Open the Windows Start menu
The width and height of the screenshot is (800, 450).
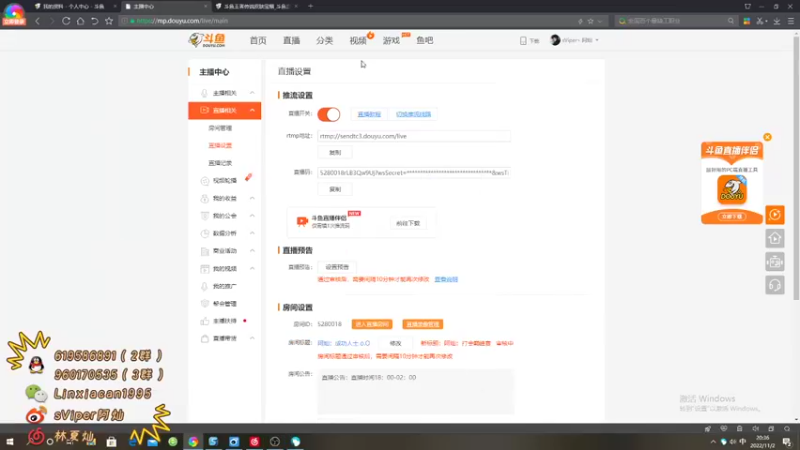(x=9, y=441)
